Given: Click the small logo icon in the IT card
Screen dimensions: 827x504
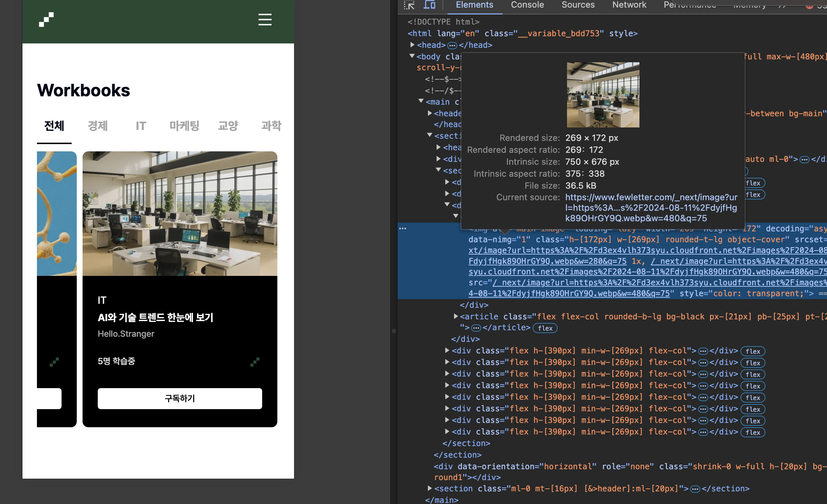Looking at the screenshot, I should pyautogui.click(x=255, y=361).
